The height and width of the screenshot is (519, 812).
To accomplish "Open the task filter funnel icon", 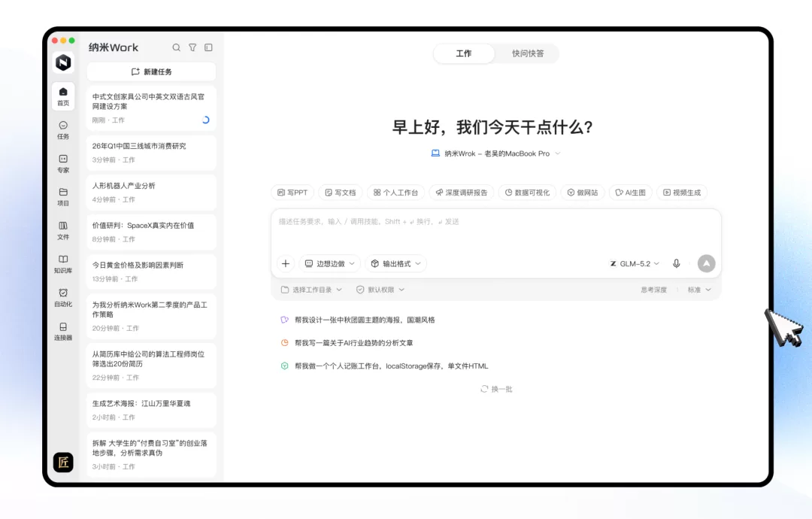I will coord(192,47).
